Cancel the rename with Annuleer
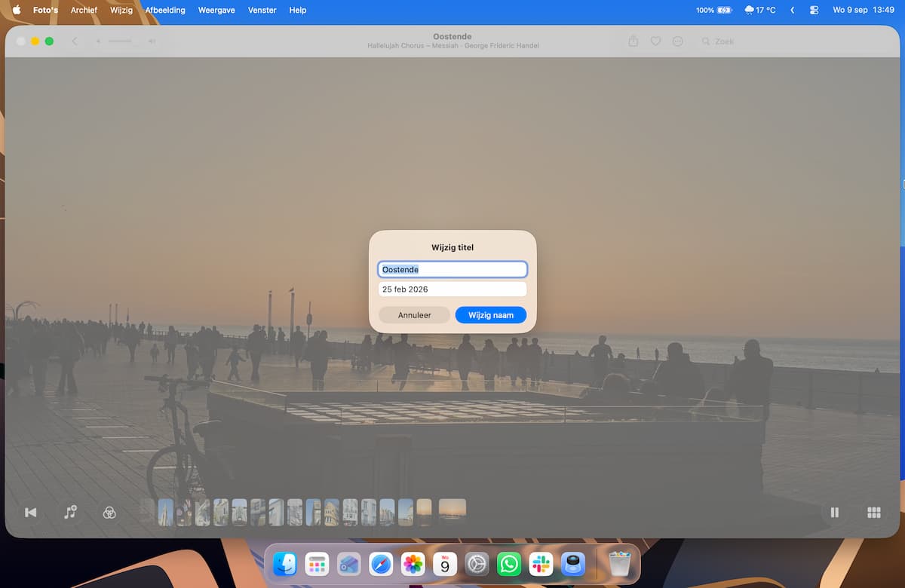The image size is (905, 588). click(415, 315)
